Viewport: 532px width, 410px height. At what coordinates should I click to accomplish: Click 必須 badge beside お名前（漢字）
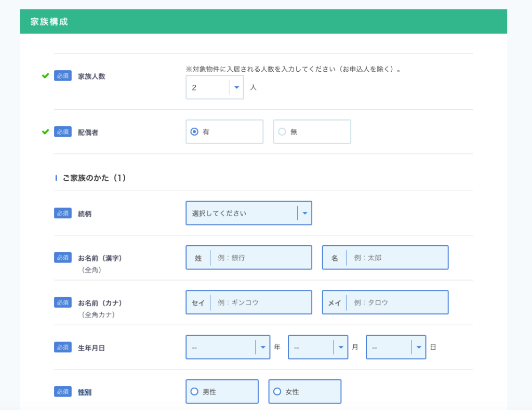tap(63, 258)
